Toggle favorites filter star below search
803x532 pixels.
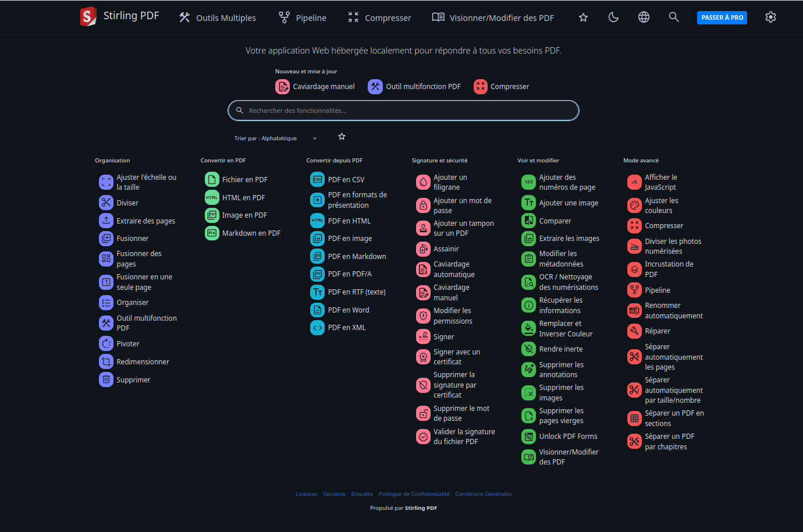pos(342,137)
